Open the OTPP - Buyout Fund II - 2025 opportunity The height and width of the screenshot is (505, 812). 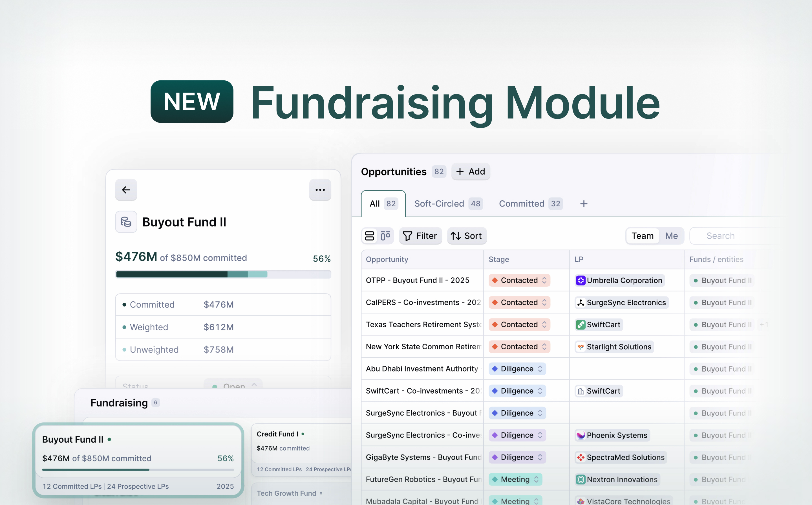point(418,280)
